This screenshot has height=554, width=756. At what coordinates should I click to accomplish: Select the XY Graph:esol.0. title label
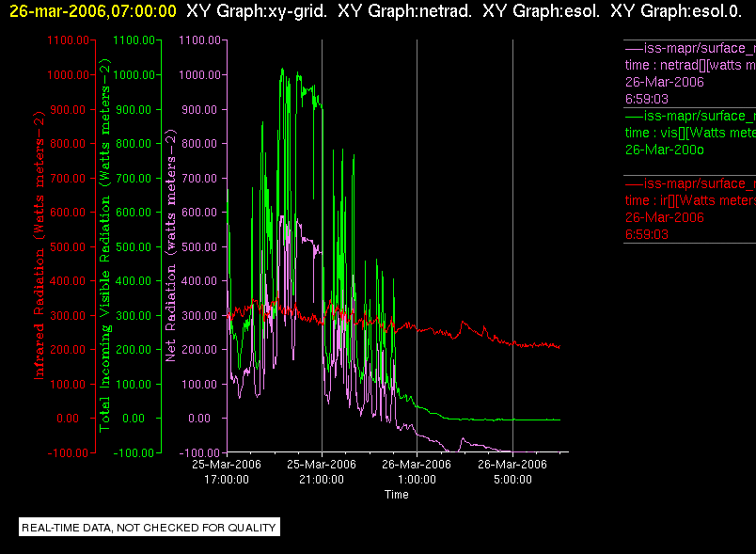[x=676, y=11]
